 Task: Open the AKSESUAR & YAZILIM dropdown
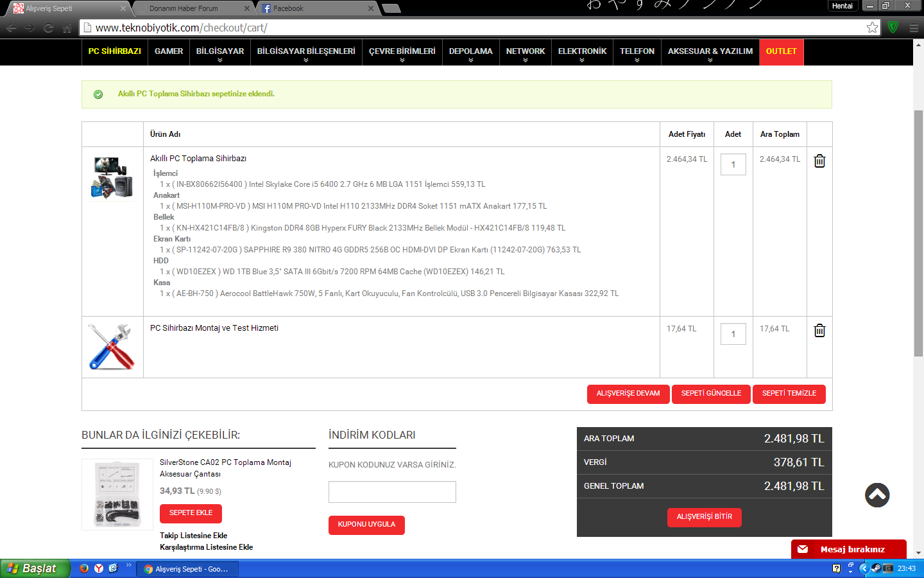[710, 52]
